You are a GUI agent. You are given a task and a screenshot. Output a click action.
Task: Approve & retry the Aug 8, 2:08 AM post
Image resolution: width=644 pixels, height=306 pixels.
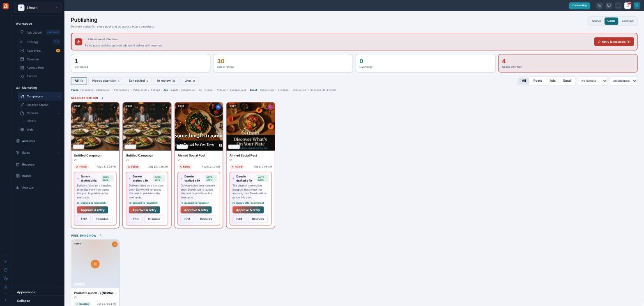[248, 210]
